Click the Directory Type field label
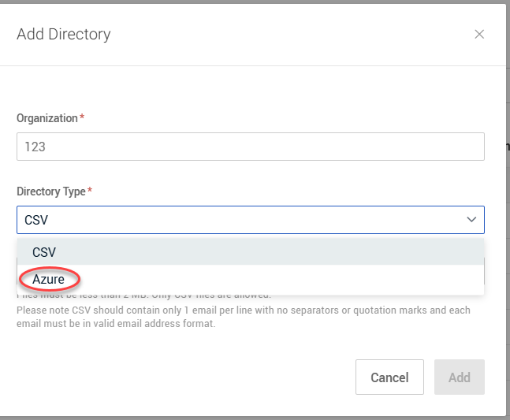Screen dimensions: 510x420 tap(51, 191)
